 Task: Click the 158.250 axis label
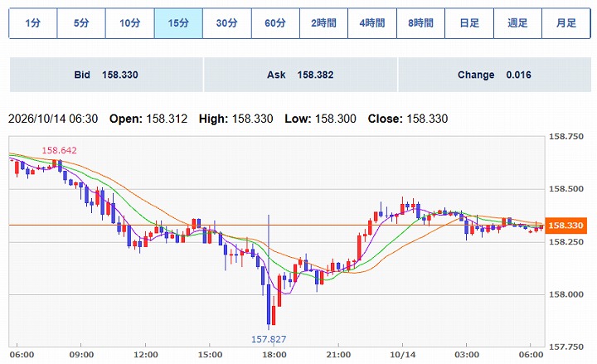point(565,242)
